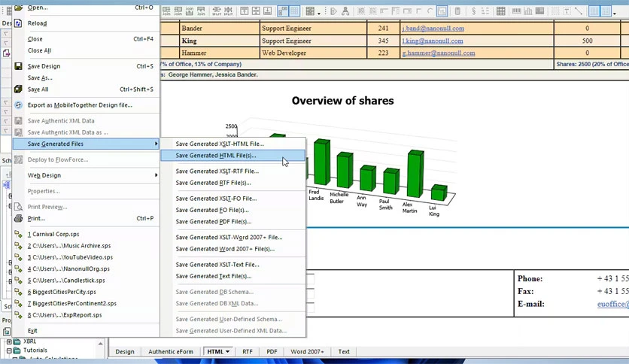Click the Insert Chart toolbar icon
Viewport: 629px width, 364px height.
coord(528,11)
